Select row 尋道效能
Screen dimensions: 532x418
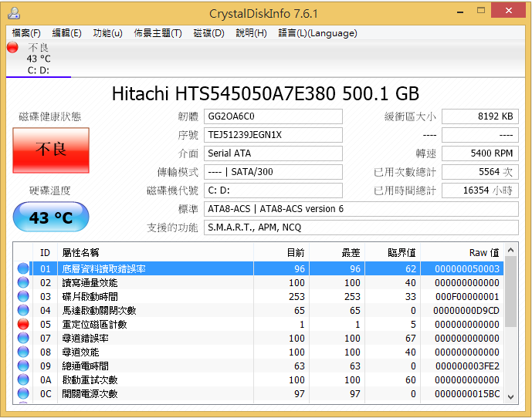[x=259, y=352]
